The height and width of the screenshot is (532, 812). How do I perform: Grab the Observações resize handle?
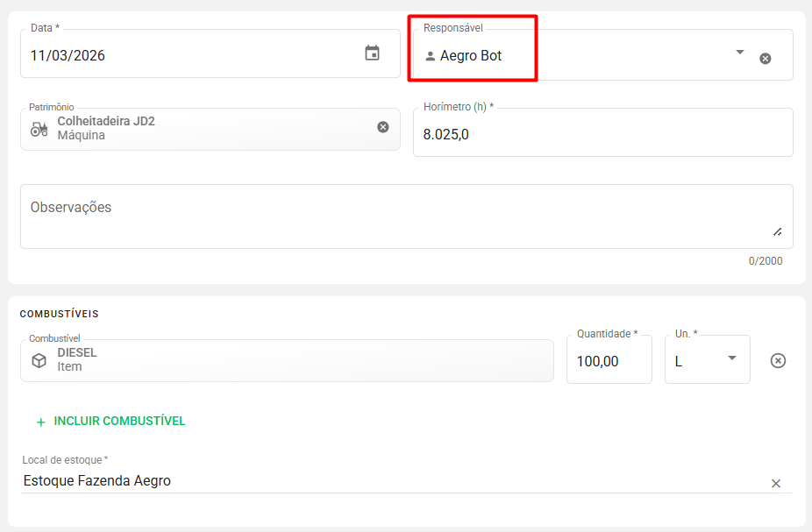[x=777, y=232]
